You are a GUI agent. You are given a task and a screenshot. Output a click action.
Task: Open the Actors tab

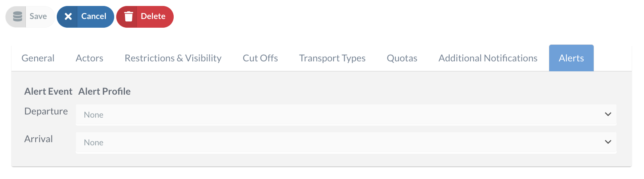89,58
